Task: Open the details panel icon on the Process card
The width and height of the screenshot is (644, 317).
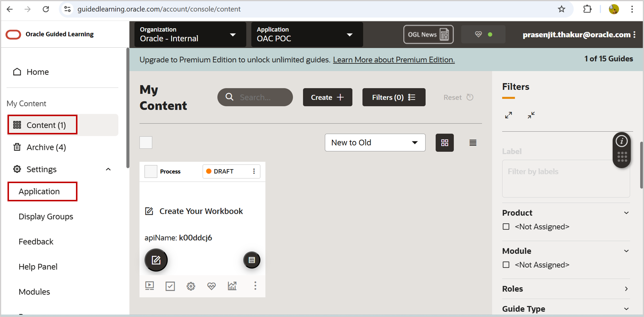Action: 252,260
